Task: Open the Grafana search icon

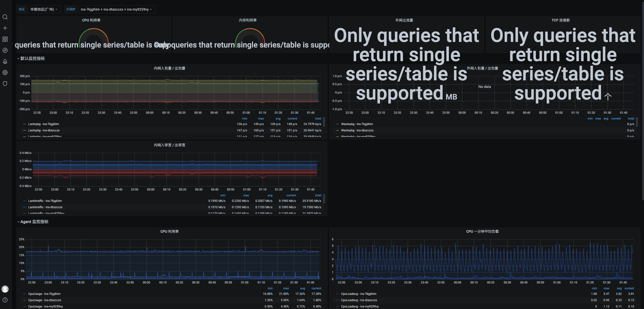Action: (5, 17)
